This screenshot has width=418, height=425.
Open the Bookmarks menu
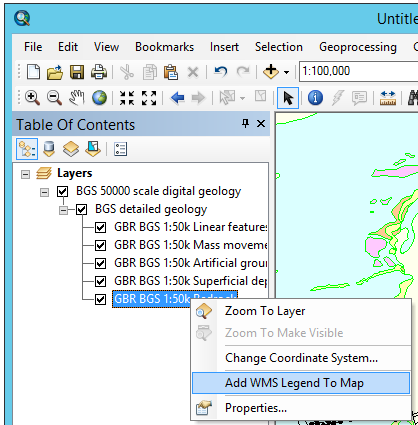tap(164, 47)
